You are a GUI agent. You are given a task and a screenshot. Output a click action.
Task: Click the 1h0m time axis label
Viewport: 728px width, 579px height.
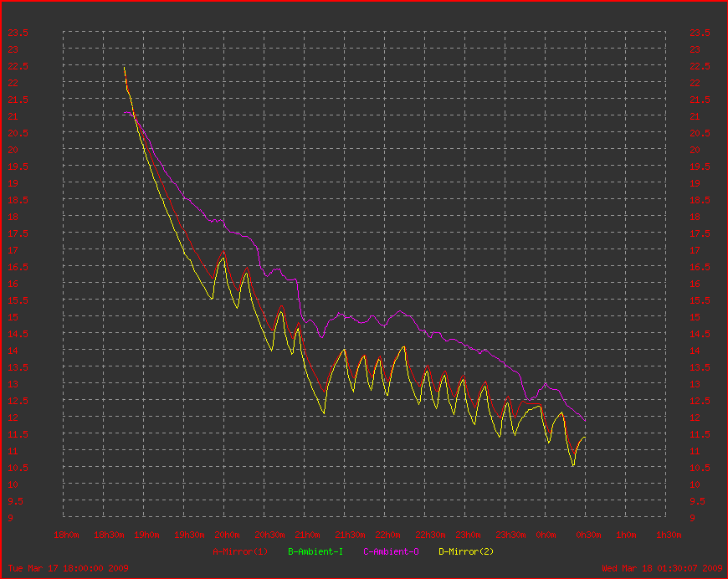point(626,535)
